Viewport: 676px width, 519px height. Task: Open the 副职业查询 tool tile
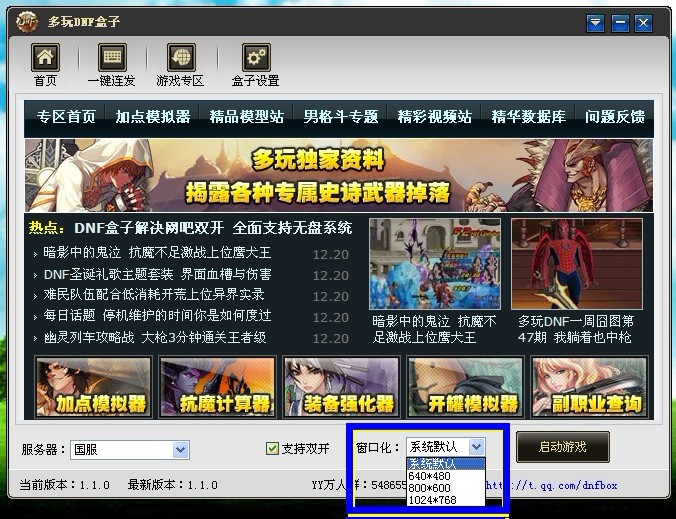point(588,386)
